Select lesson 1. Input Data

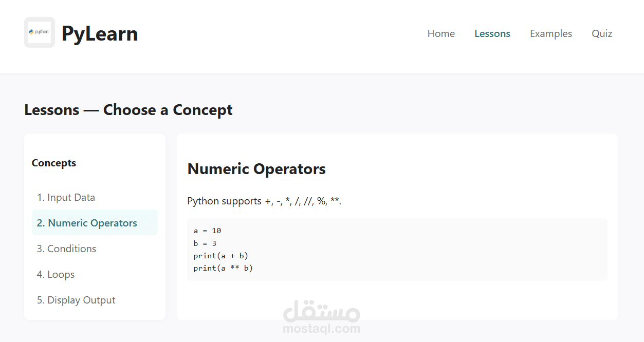click(x=66, y=197)
